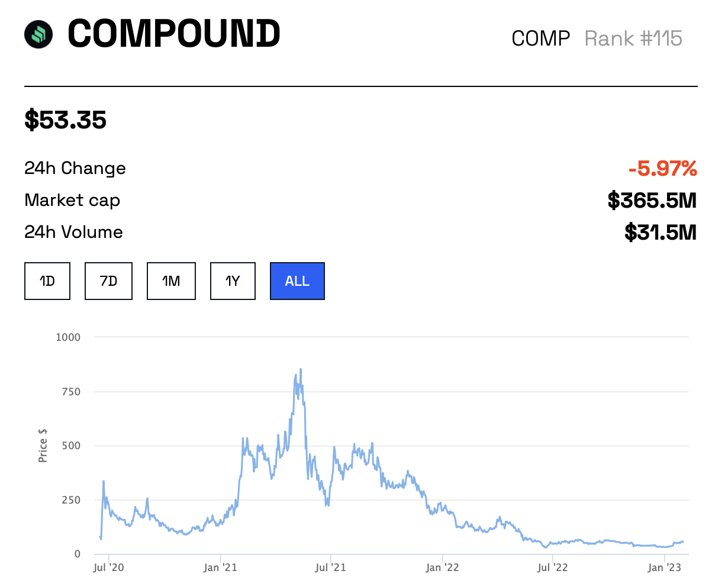Click the $31.5M 24h volume value
The width and height of the screenshot is (728, 587).
pos(661,233)
